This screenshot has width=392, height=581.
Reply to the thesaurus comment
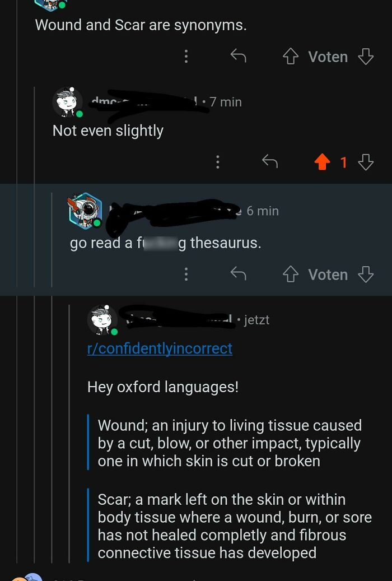[239, 274]
